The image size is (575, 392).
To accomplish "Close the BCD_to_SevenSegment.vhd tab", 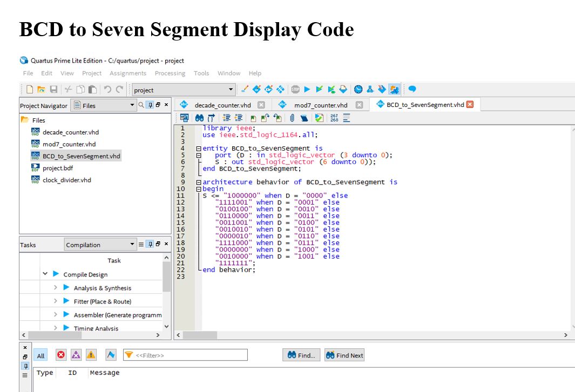I will coord(470,105).
